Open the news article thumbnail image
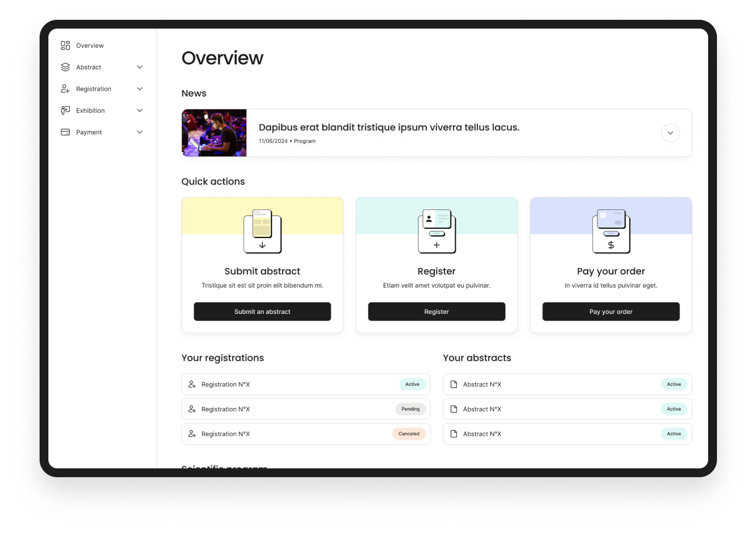The height and width of the screenshot is (536, 756). pyautogui.click(x=214, y=133)
